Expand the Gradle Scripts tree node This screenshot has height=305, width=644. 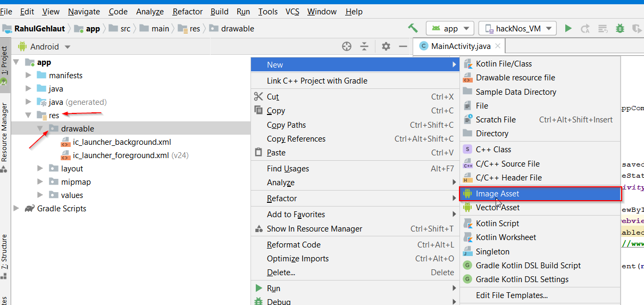tap(16, 209)
